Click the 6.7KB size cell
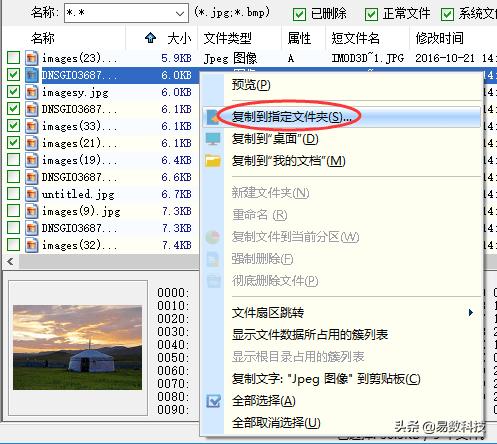 (177, 194)
